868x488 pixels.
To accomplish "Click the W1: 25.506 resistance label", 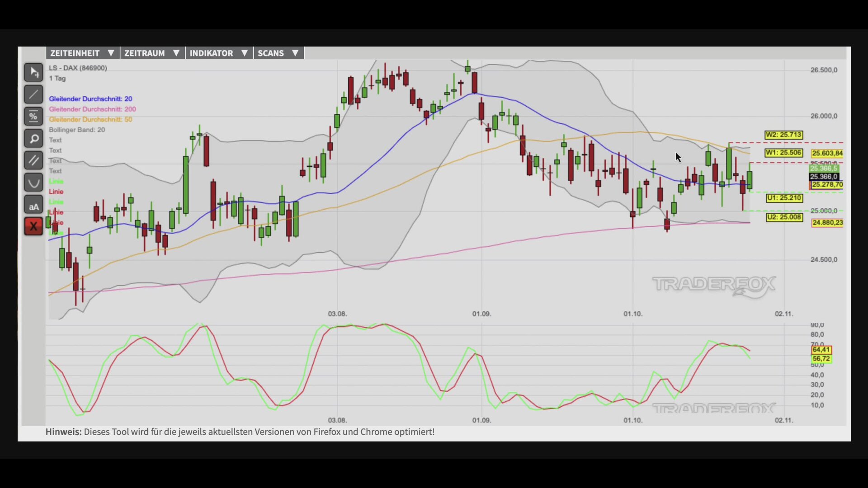I will click(783, 153).
